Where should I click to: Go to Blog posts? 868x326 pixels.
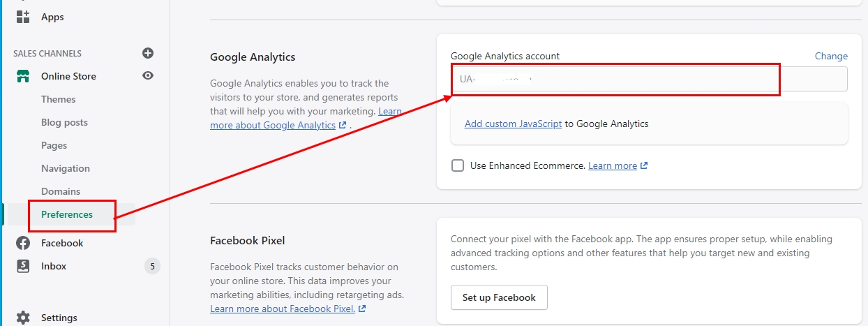[64, 122]
